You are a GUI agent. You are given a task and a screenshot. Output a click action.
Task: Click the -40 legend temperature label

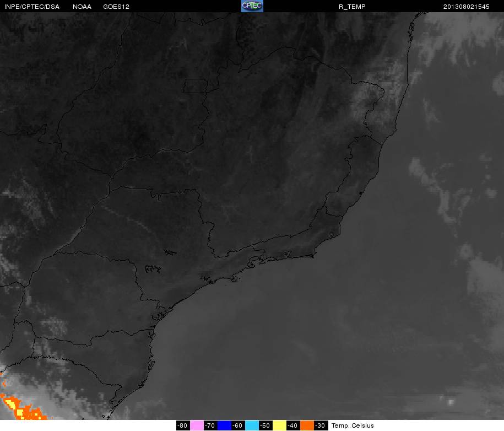pos(292,425)
